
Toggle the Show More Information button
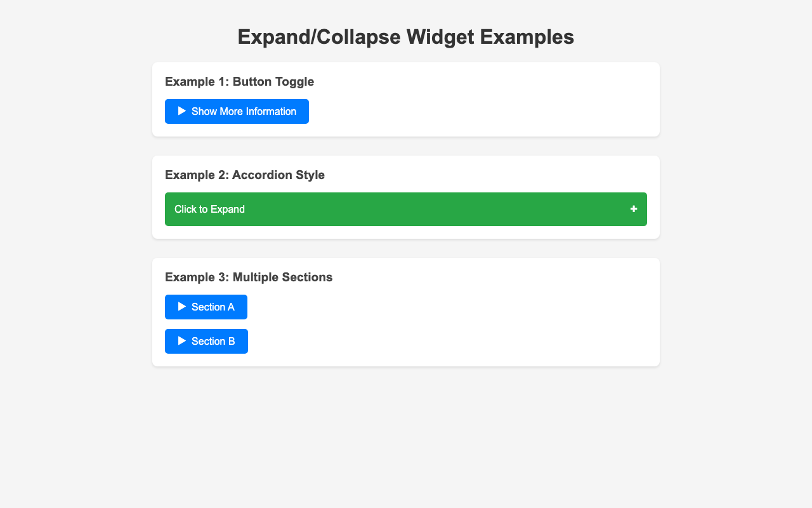237,111
